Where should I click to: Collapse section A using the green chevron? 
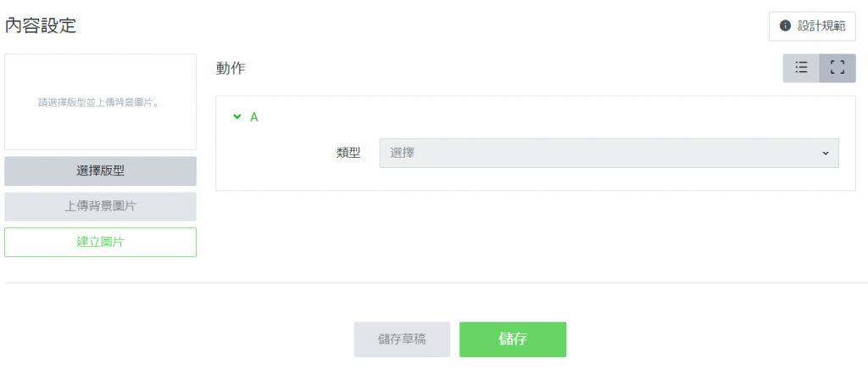click(x=237, y=117)
